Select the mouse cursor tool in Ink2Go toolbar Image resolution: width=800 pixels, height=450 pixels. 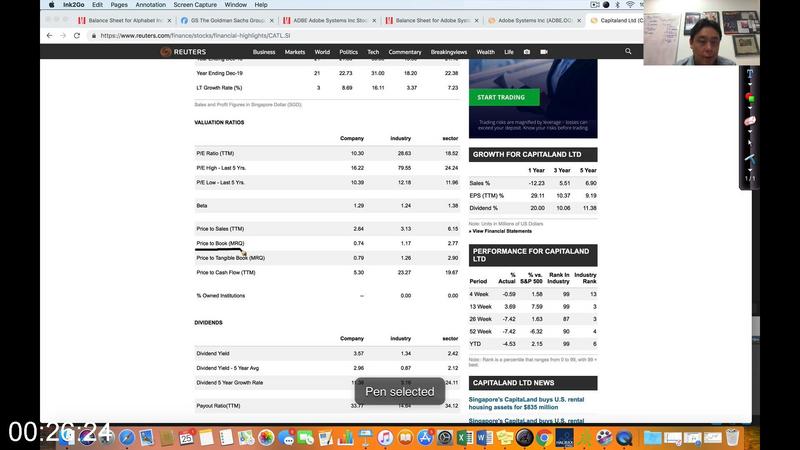749,143
